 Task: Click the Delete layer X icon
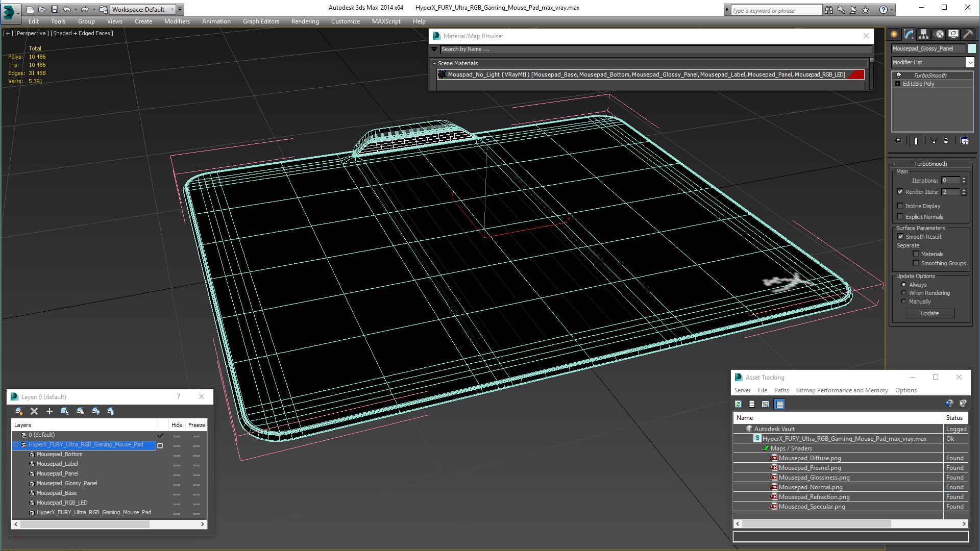tap(34, 411)
